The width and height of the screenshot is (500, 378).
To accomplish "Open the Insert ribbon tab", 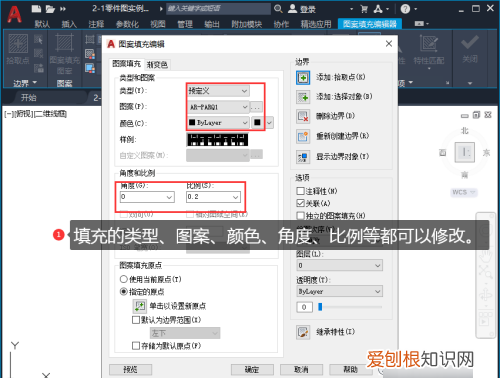I will 69,24.
